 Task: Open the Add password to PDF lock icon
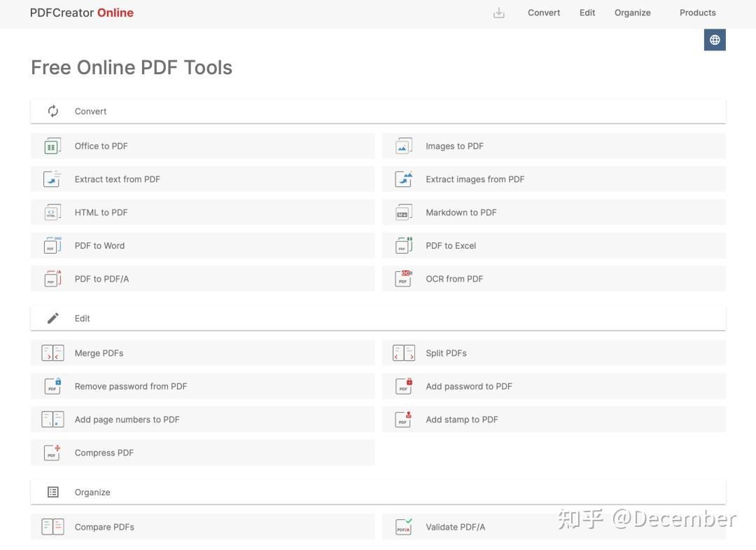click(403, 386)
